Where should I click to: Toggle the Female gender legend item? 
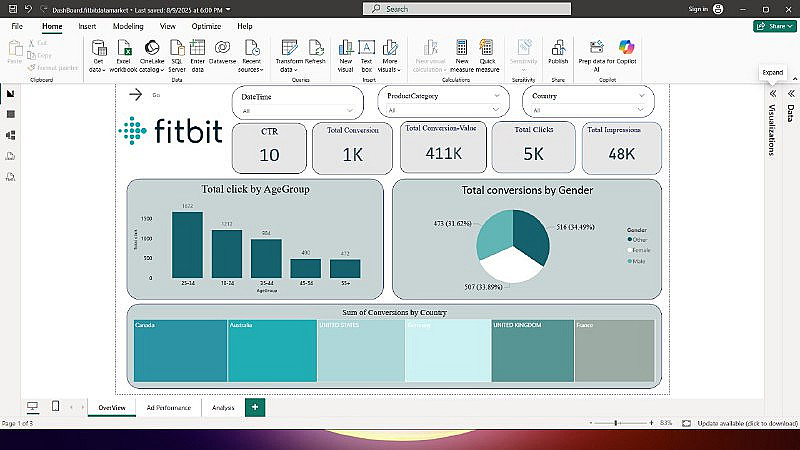639,250
